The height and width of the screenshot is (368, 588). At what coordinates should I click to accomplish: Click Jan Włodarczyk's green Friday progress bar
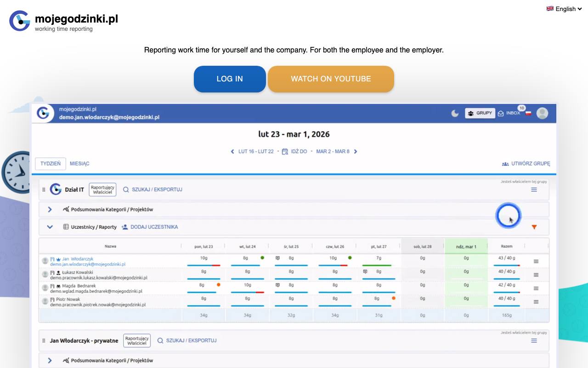(x=377, y=265)
